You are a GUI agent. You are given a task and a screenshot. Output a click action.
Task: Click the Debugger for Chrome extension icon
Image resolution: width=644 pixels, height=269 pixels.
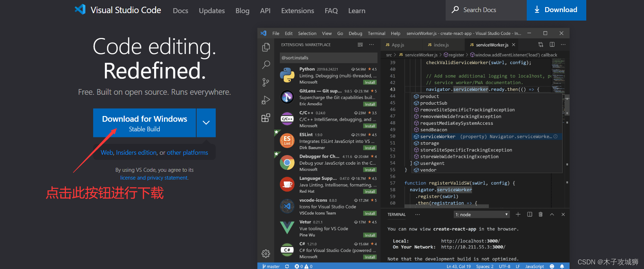click(x=287, y=163)
